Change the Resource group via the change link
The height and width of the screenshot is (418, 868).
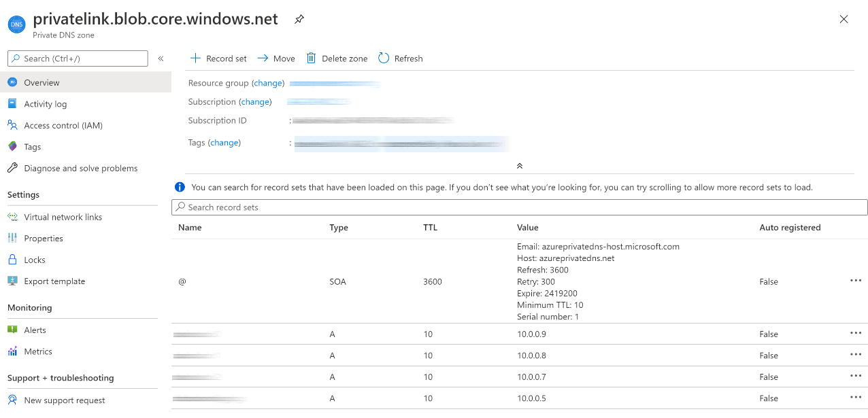268,83
